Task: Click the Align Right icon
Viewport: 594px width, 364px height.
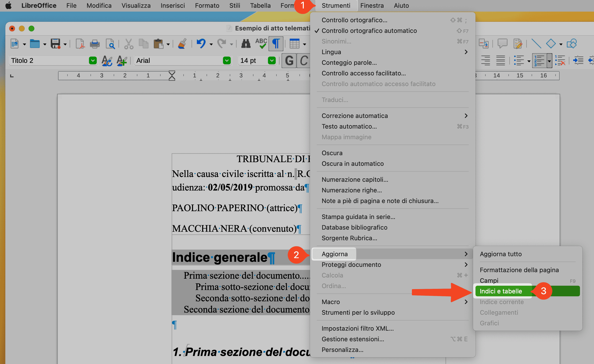Action: [x=485, y=60]
